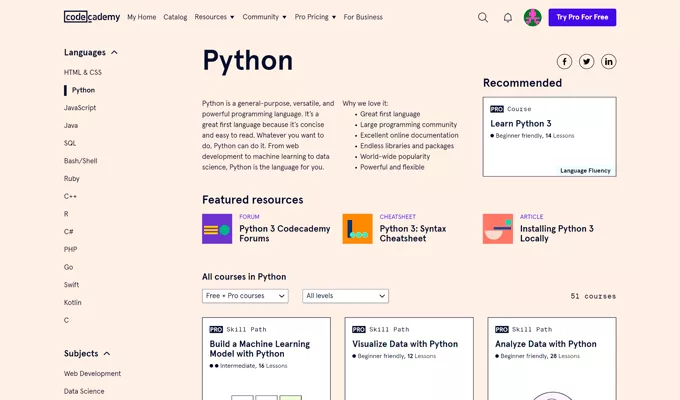
Task: Click the Language Fluency tag
Action: (585, 170)
